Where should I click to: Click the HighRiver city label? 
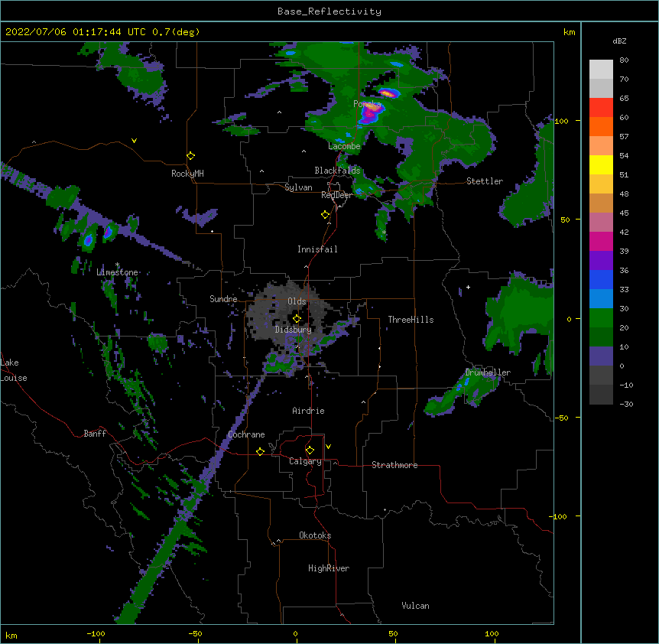pos(329,568)
